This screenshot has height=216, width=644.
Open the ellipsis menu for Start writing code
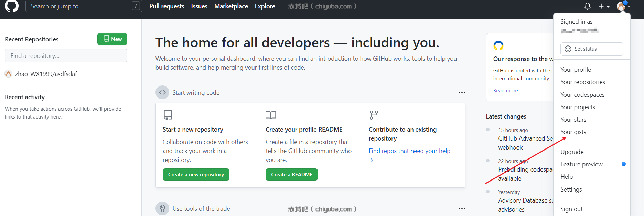coord(462,92)
